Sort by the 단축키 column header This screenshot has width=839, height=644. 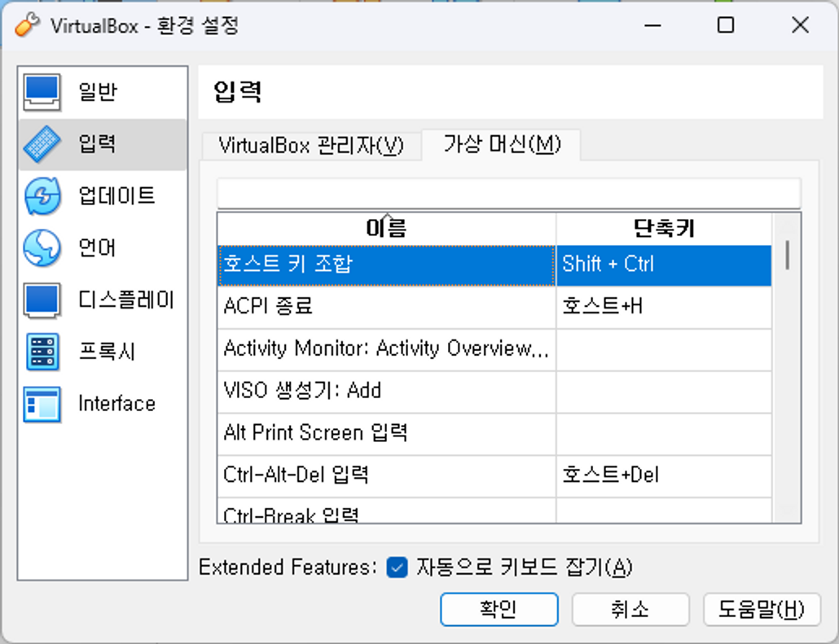[664, 229]
